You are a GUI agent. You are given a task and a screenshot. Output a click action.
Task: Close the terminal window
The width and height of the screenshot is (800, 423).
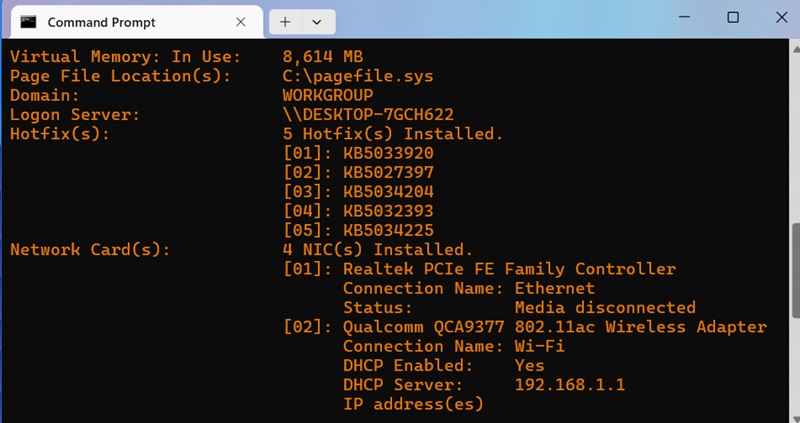pos(781,18)
